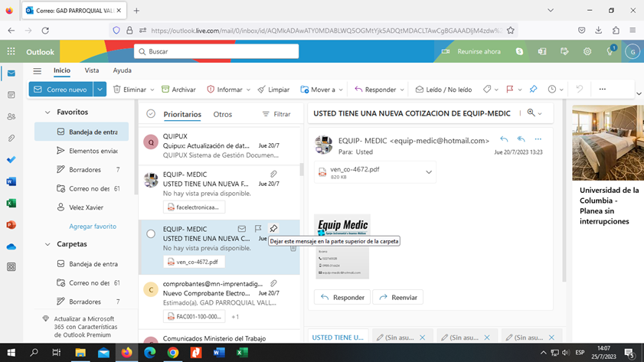Open Firefox from the Windows taskbar

point(126,353)
